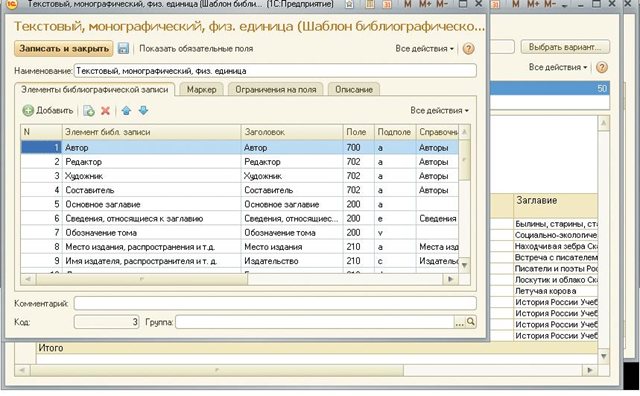Image resolution: width=640 pixels, height=396 pixels.
Task: Click the Подполе column header
Action: 395,132
